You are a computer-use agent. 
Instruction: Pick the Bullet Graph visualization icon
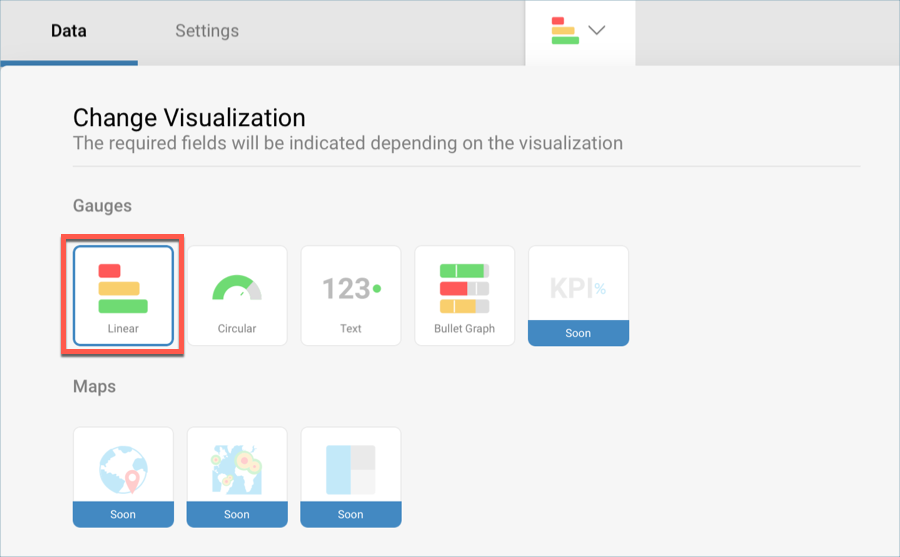pyautogui.click(x=464, y=287)
